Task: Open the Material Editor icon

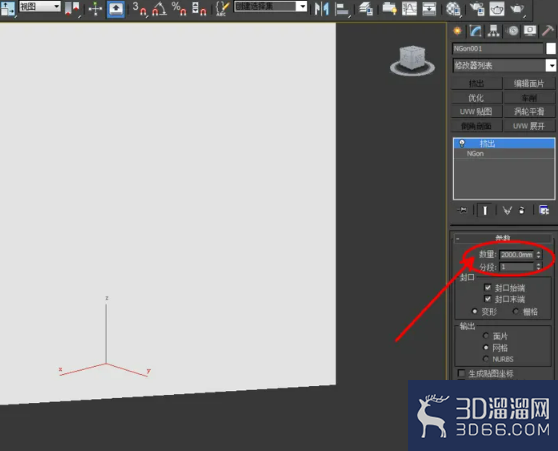Action: click(x=453, y=9)
